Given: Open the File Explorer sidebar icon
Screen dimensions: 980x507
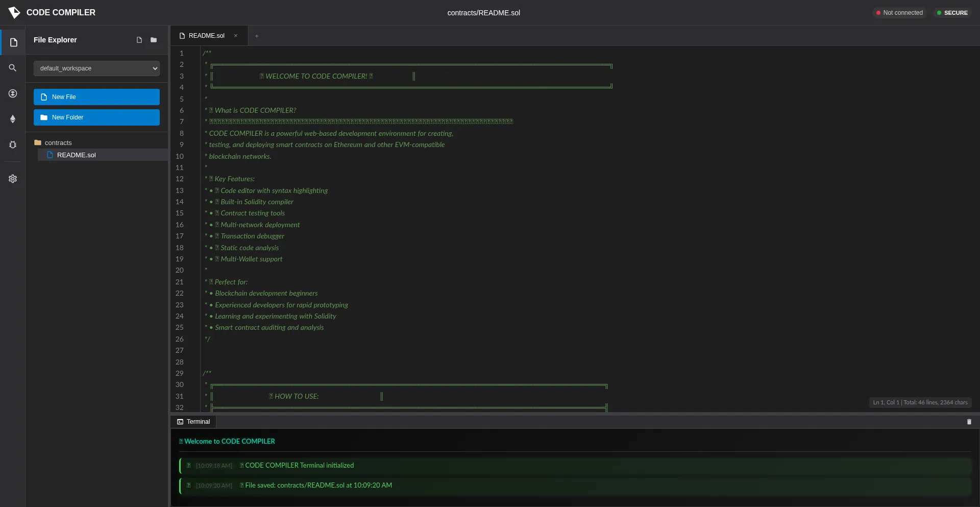Looking at the screenshot, I should [13, 42].
